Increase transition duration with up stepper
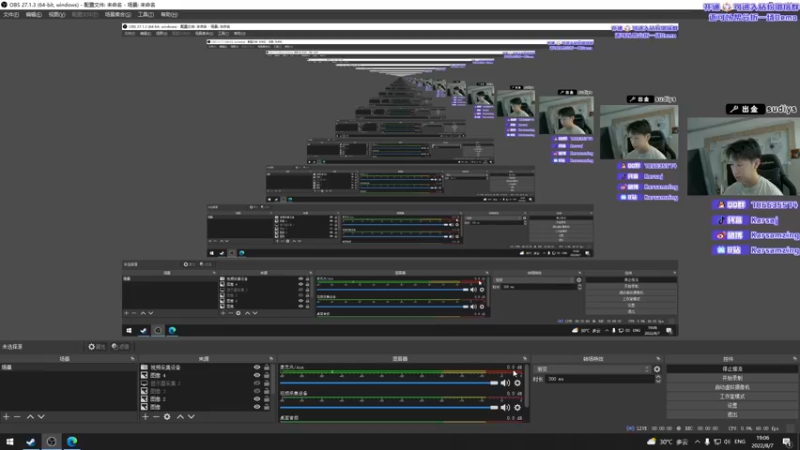The height and width of the screenshot is (450, 800). [658, 377]
